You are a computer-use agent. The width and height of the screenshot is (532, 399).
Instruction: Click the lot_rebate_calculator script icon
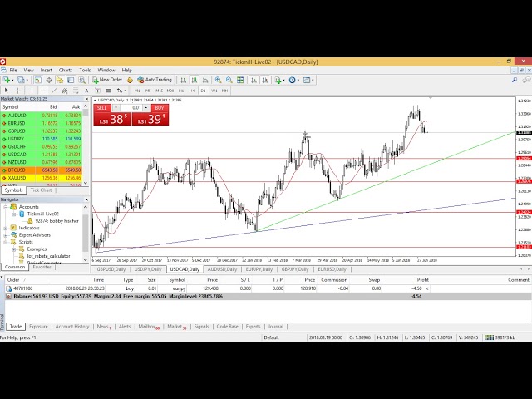tap(22, 256)
